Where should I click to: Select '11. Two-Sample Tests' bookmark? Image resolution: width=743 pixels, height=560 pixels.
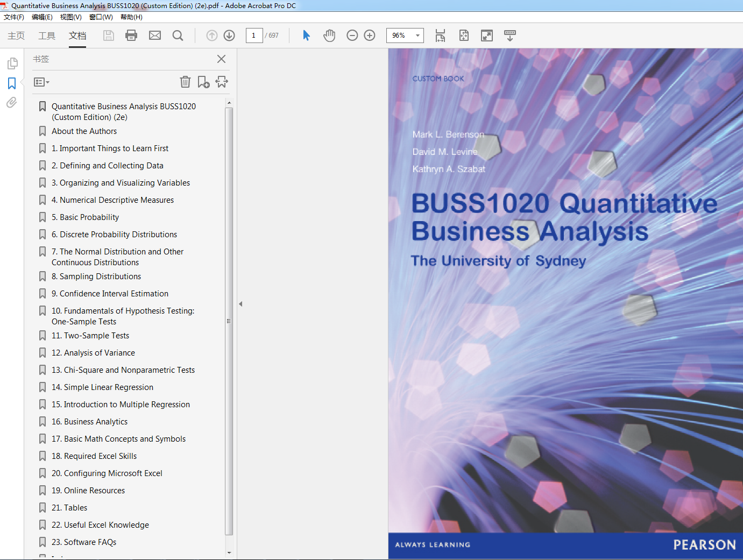coord(90,336)
